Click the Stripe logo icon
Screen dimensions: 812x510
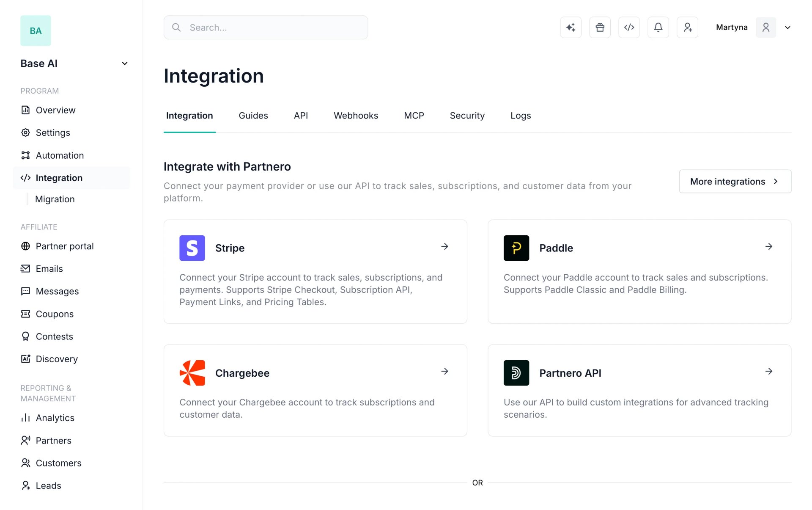pyautogui.click(x=192, y=248)
